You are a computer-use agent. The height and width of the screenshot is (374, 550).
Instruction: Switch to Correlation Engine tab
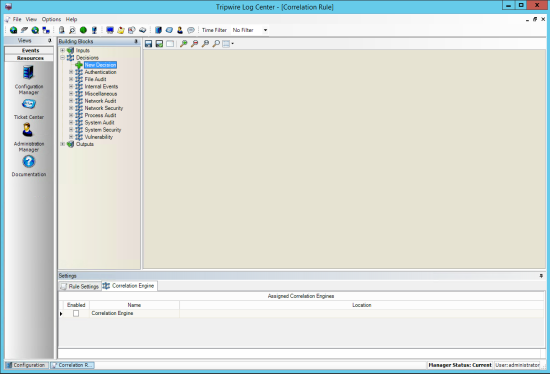point(129,286)
